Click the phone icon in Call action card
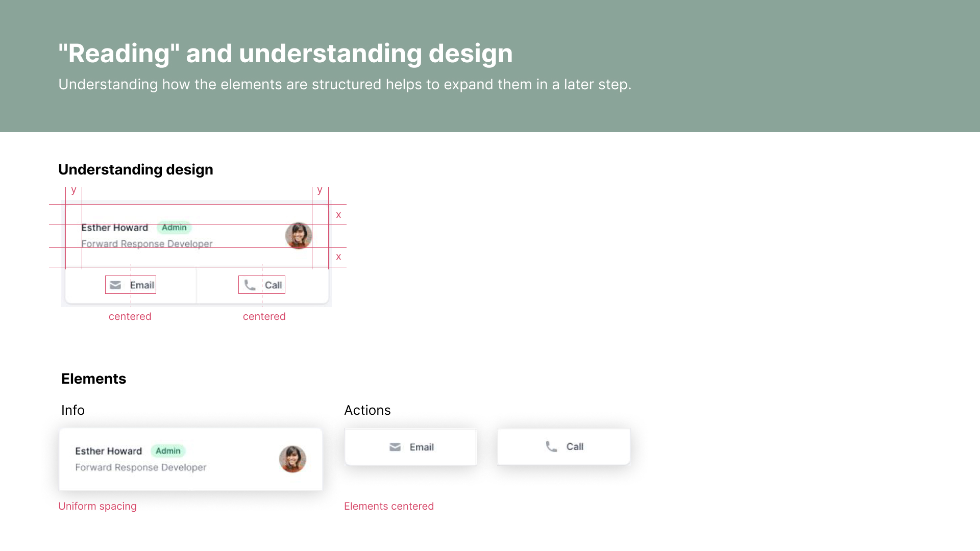Viewport: 980px width, 551px height. [551, 446]
